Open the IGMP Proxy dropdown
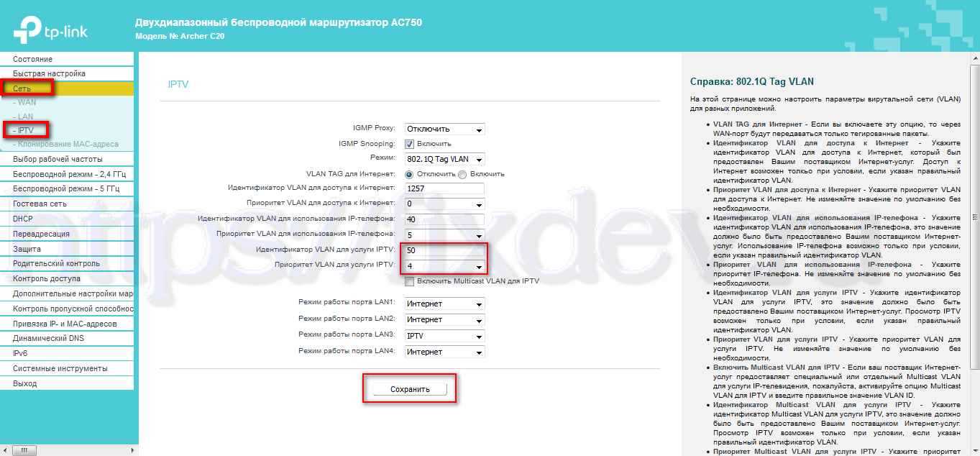Viewport: 980px width, 456px height. click(x=444, y=129)
